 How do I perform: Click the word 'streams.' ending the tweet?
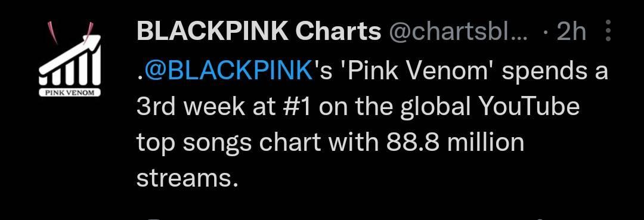tap(187, 178)
